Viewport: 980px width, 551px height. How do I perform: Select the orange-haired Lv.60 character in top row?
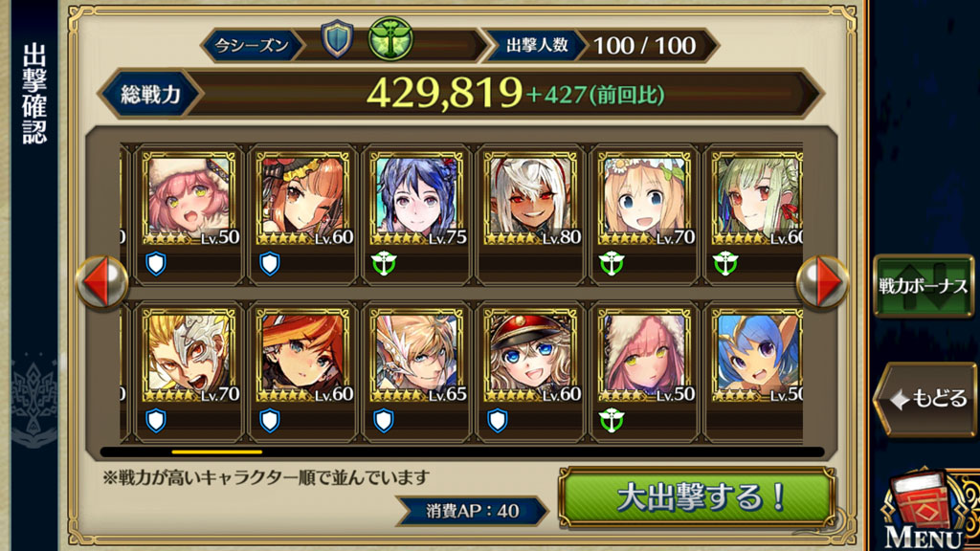point(303,199)
